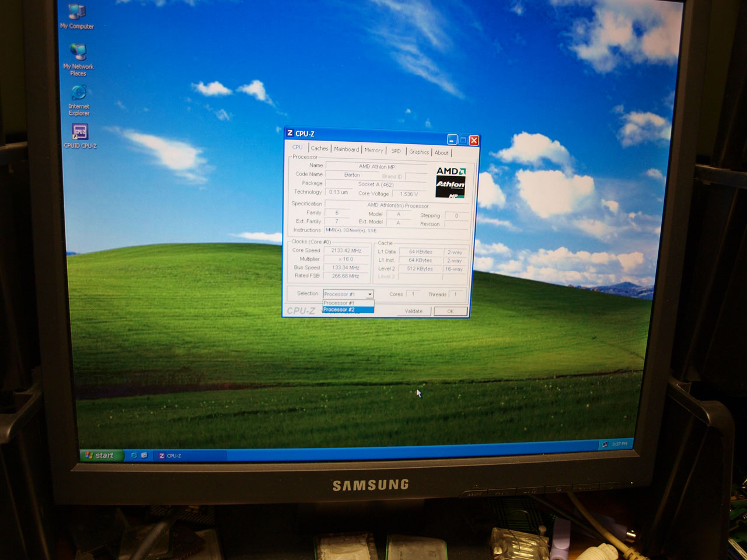Click the Ext. Family value 7
Image resolution: width=747 pixels, height=560 pixels.
click(x=337, y=221)
